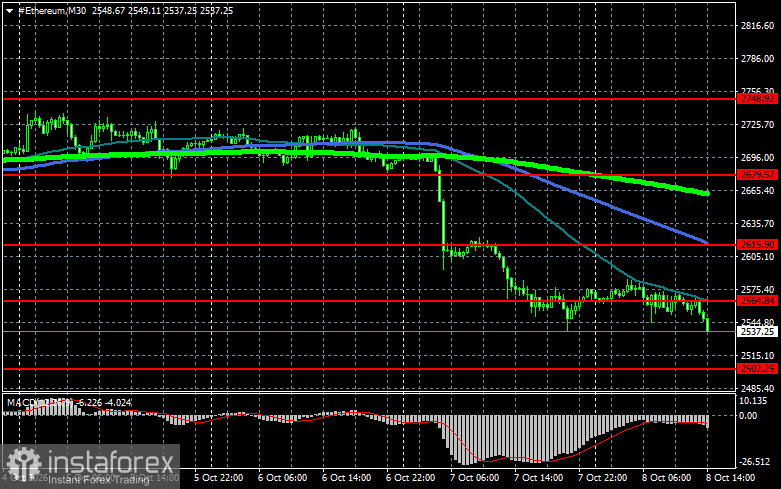Click the 8 Oct 14:00 time label
Image resolution: width=781 pixels, height=489 pixels.
(730, 478)
